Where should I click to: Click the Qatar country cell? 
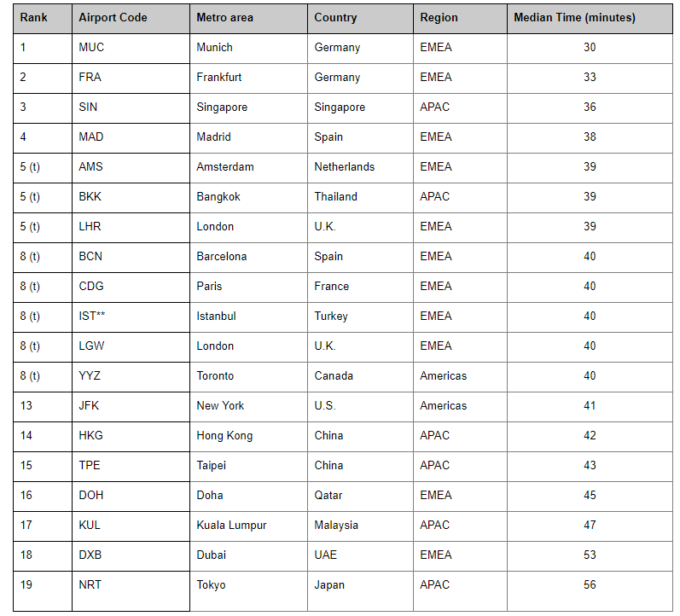360,497
